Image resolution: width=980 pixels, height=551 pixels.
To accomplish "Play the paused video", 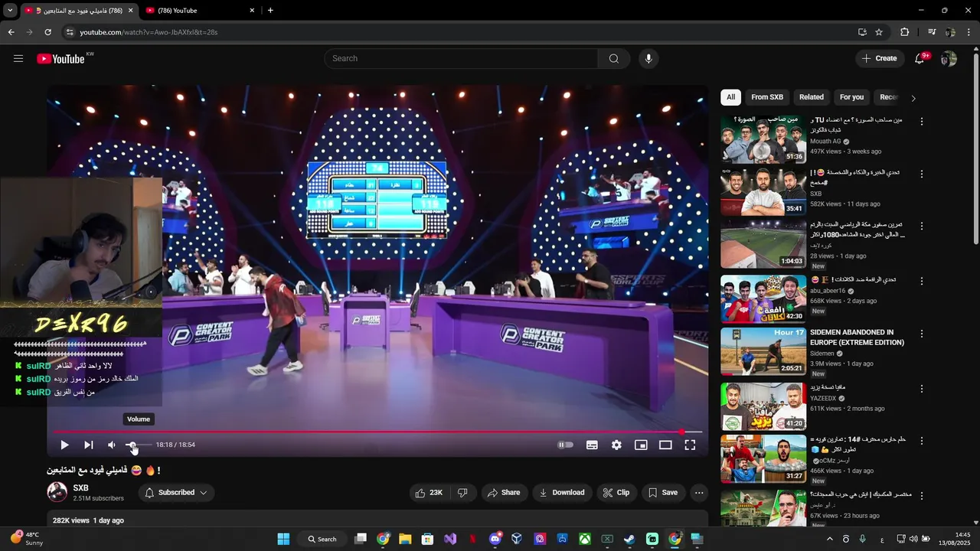I will (64, 445).
